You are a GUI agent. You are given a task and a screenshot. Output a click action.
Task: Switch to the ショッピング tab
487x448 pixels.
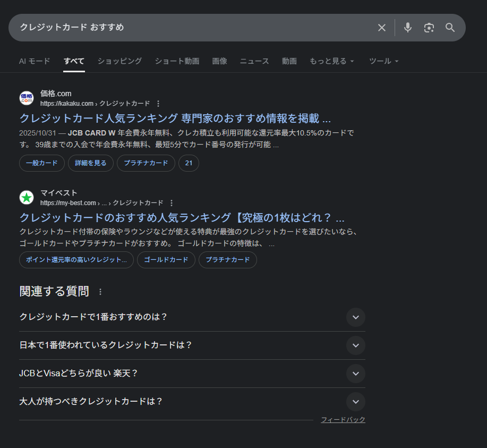119,61
